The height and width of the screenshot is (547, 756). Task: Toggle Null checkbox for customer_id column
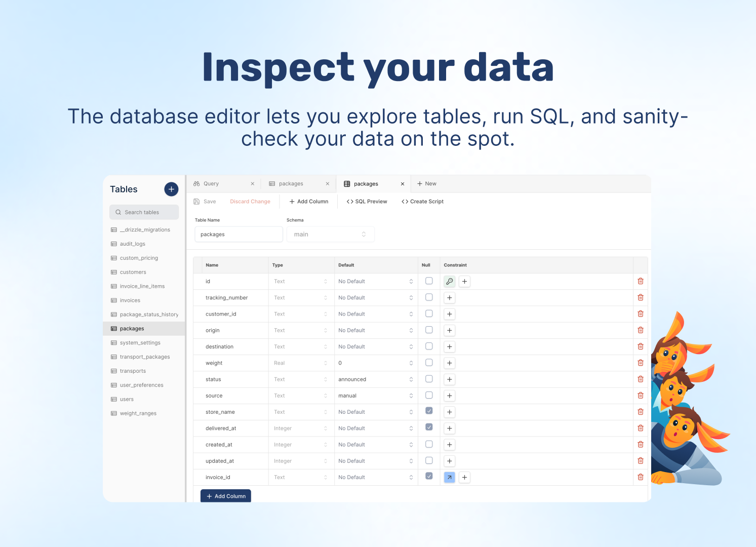429,314
